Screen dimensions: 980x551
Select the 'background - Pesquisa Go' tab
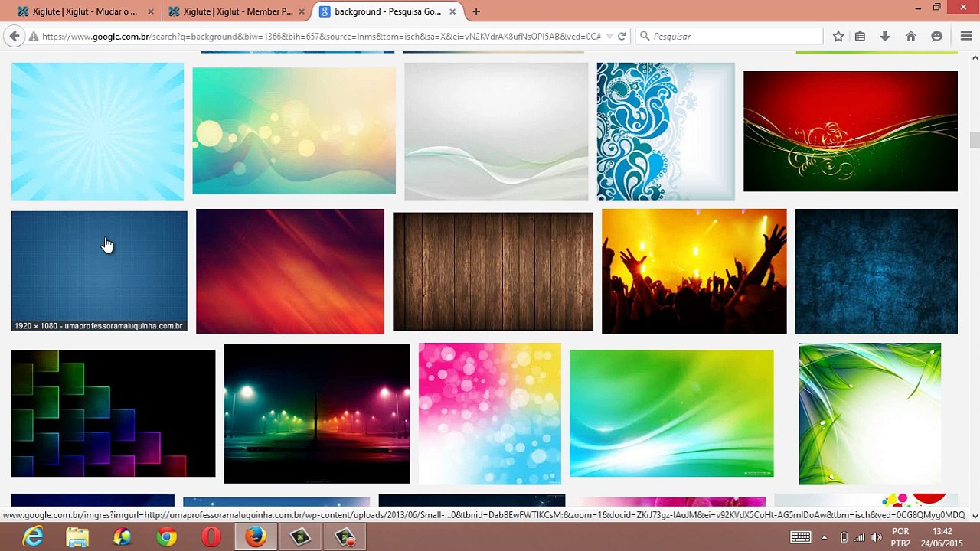coord(387,11)
